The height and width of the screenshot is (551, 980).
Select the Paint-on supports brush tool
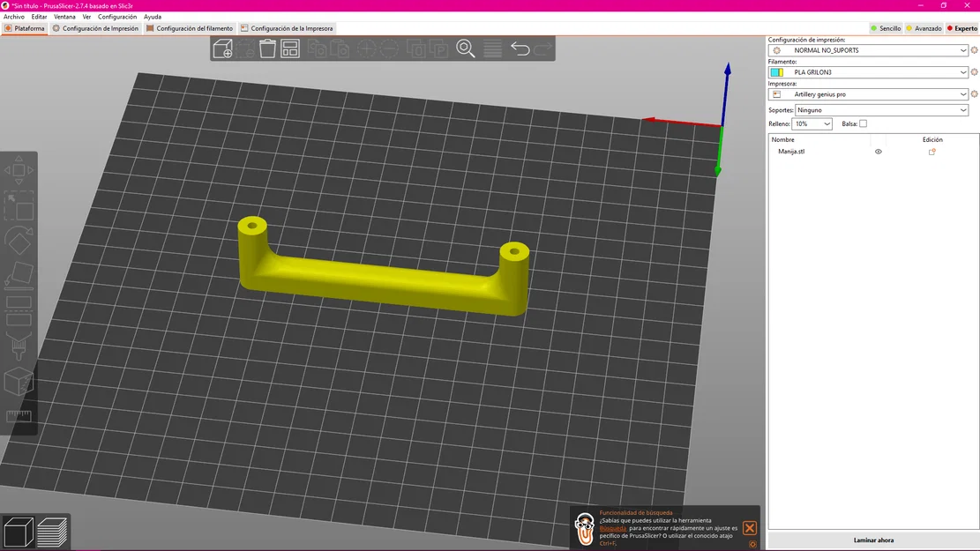coord(19,346)
